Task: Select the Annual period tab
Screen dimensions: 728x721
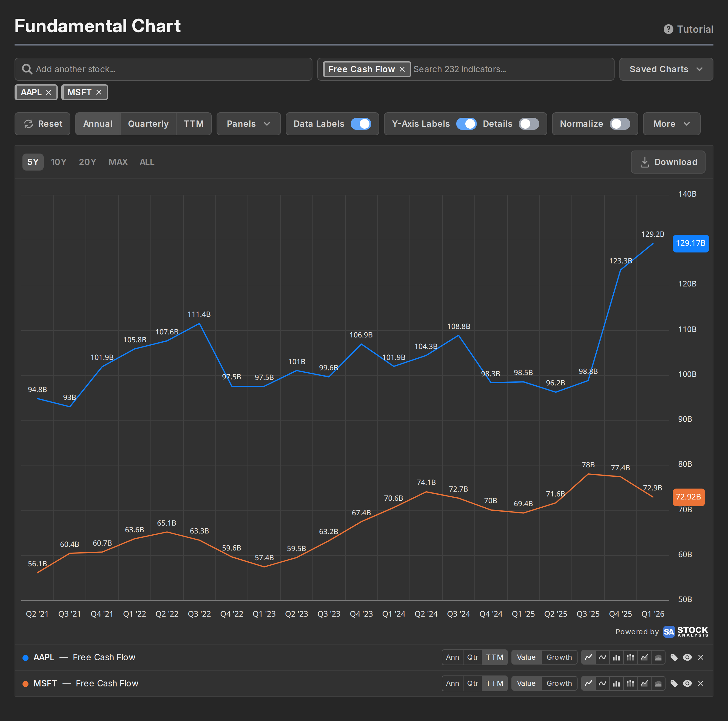Action: [x=98, y=124]
